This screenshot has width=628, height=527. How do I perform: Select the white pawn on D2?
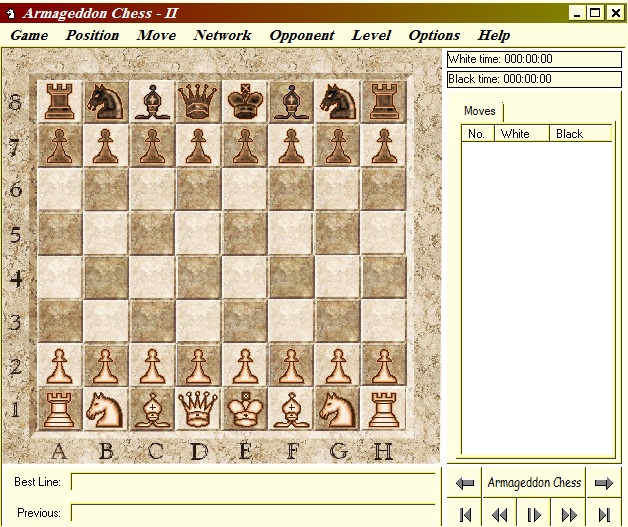199,365
